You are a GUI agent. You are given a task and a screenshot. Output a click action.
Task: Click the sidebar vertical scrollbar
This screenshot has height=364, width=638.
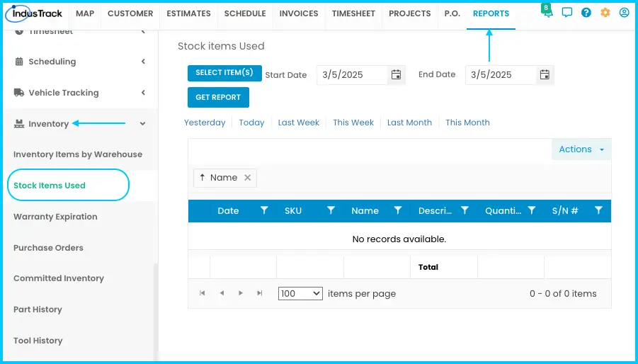tap(155, 311)
